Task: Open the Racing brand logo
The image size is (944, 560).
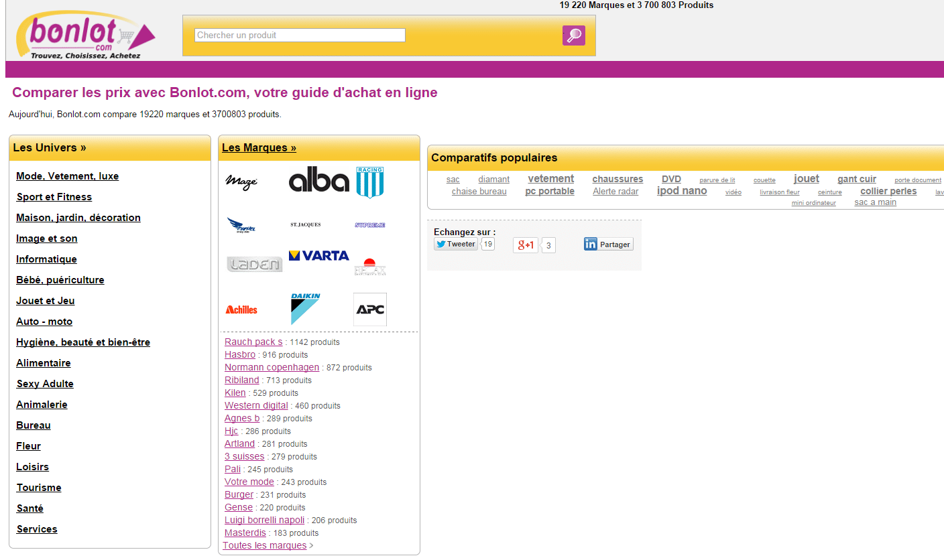Action: tap(369, 182)
